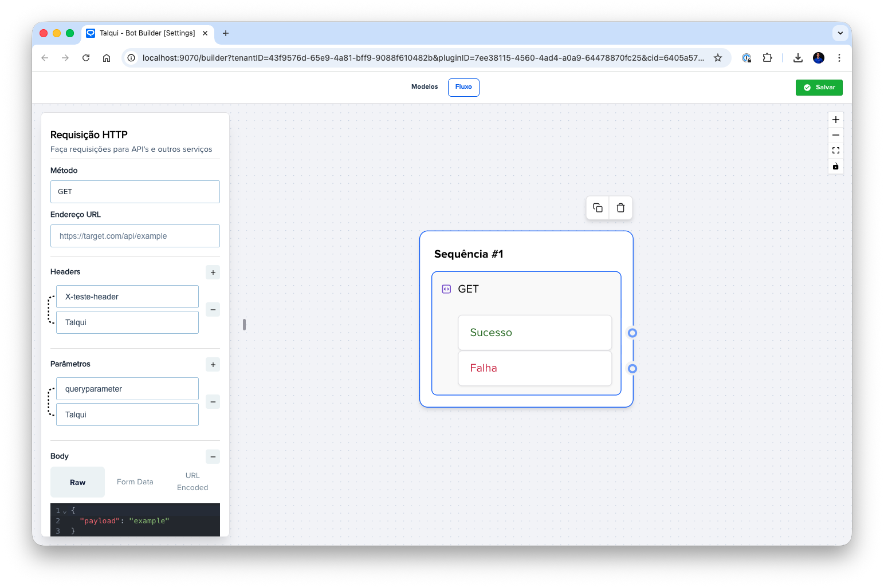
Task: Toggle canvas interactivity lock
Action: [836, 167]
